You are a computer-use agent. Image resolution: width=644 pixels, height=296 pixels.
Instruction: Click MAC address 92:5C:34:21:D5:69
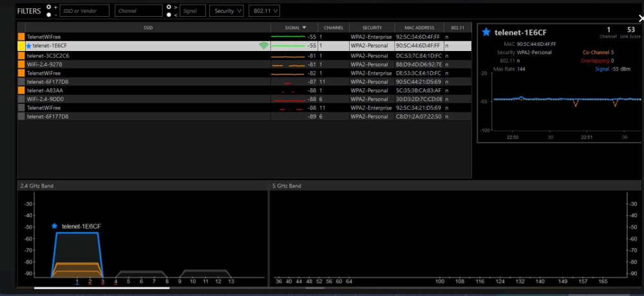[418, 108]
